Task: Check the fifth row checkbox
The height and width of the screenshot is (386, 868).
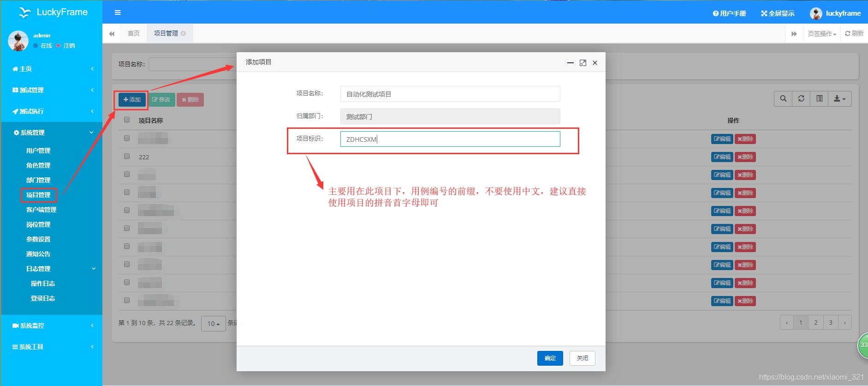Action: 127,210
